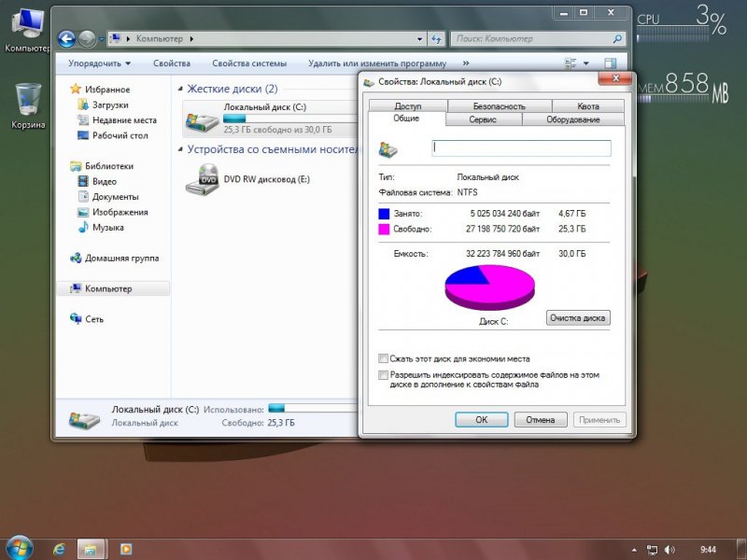Image resolution: width=747 pixels, height=560 pixels.
Task: Click the volume speaker tray icon
Action: pos(669,550)
